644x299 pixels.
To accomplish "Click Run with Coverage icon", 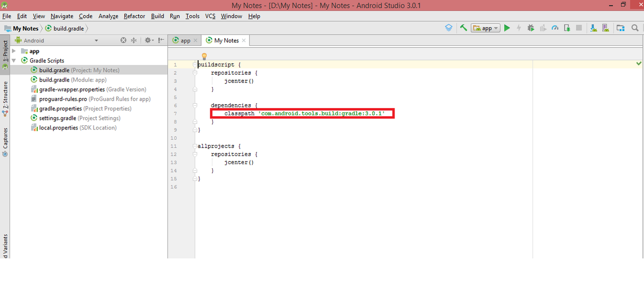I will [x=543, y=28].
